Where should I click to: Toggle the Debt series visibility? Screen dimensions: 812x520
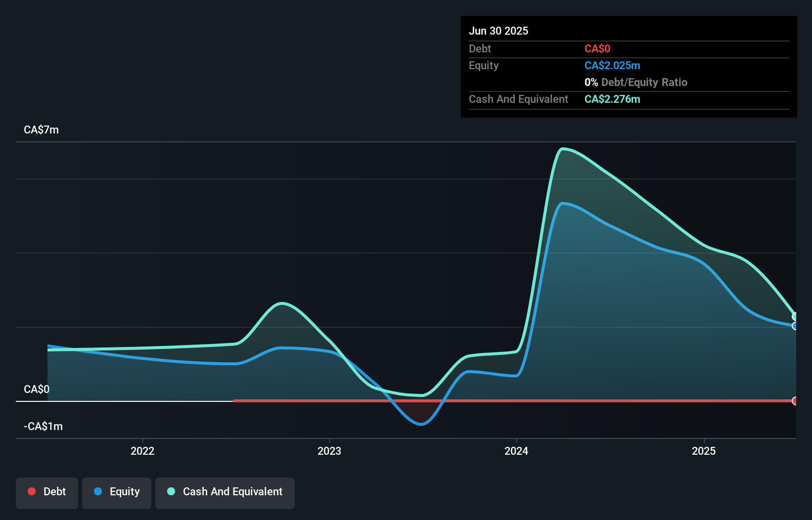coord(46,491)
